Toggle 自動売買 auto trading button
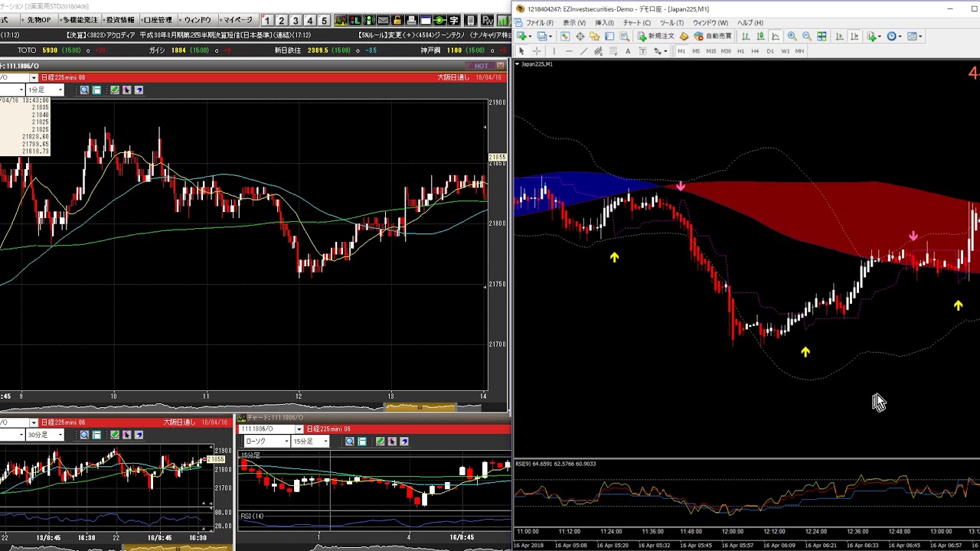The height and width of the screenshot is (551, 980). (714, 36)
